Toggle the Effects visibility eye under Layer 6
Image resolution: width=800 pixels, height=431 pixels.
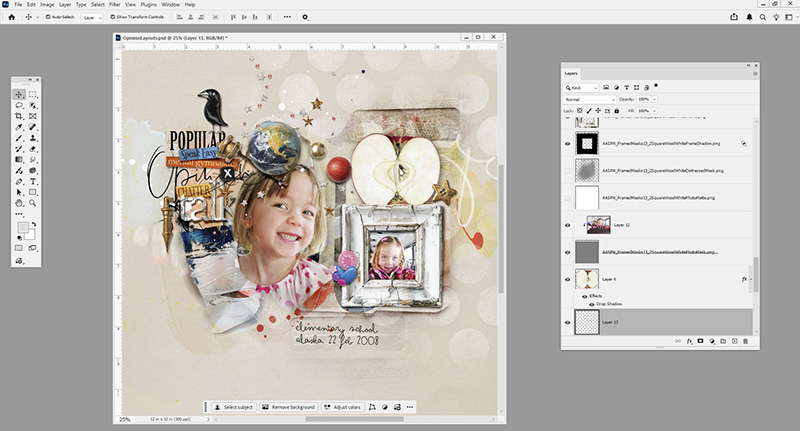pos(585,296)
